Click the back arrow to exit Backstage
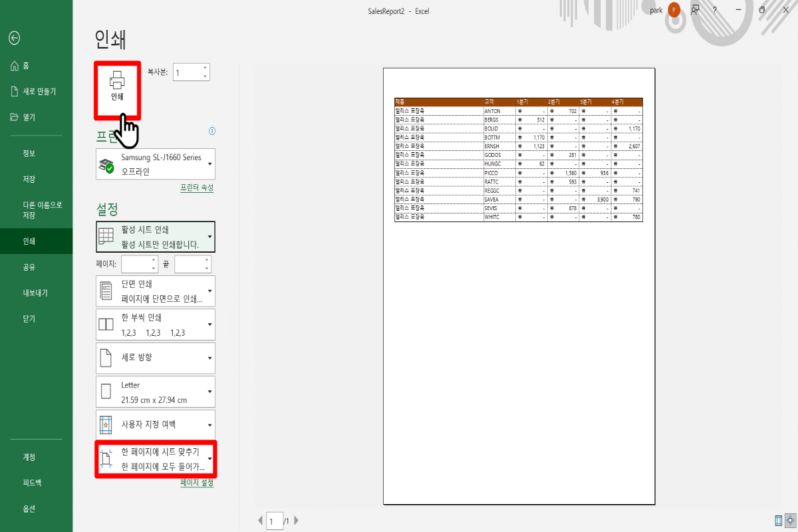This screenshot has height=532, width=798. 14,38
